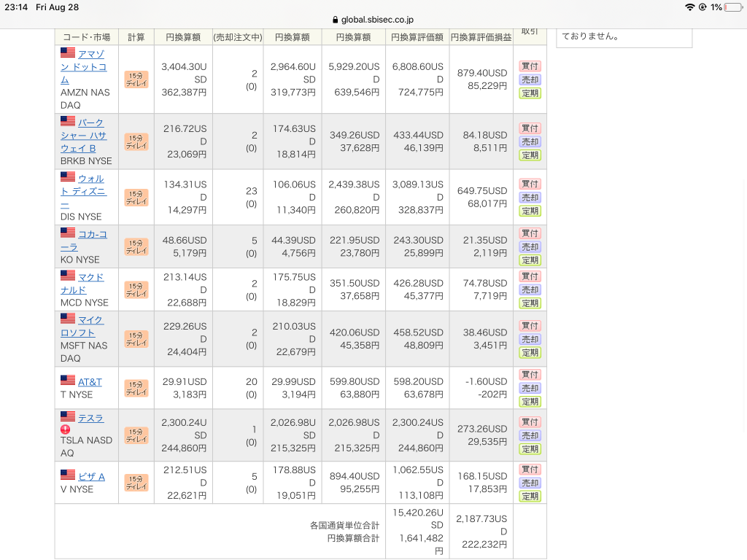Click the 15-minute delay badge for KO

[x=136, y=246]
